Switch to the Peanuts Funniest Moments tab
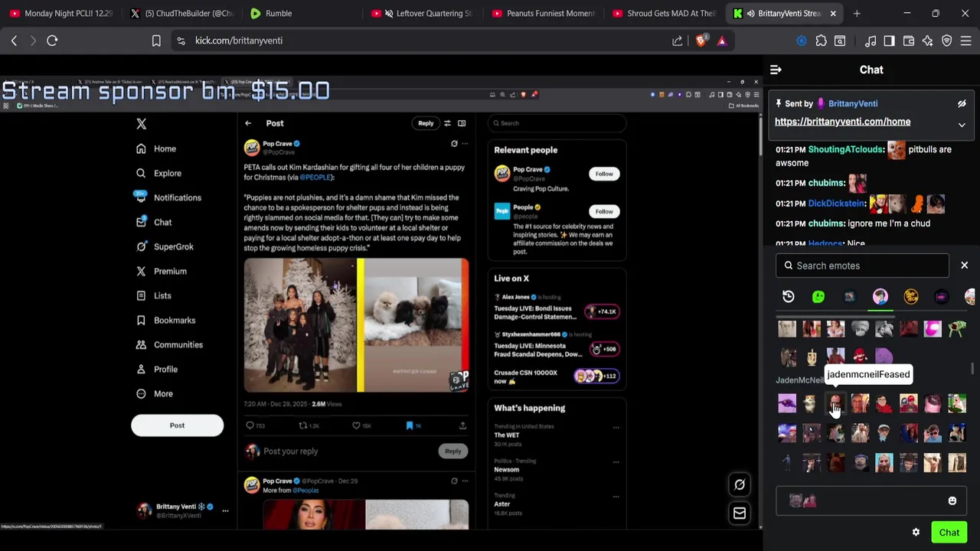The height and width of the screenshot is (551, 980). point(544,13)
